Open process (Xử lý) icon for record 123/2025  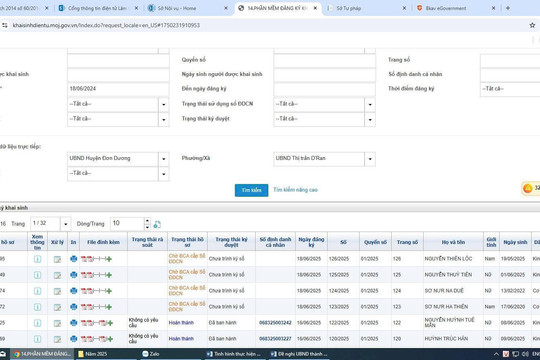tap(57, 307)
